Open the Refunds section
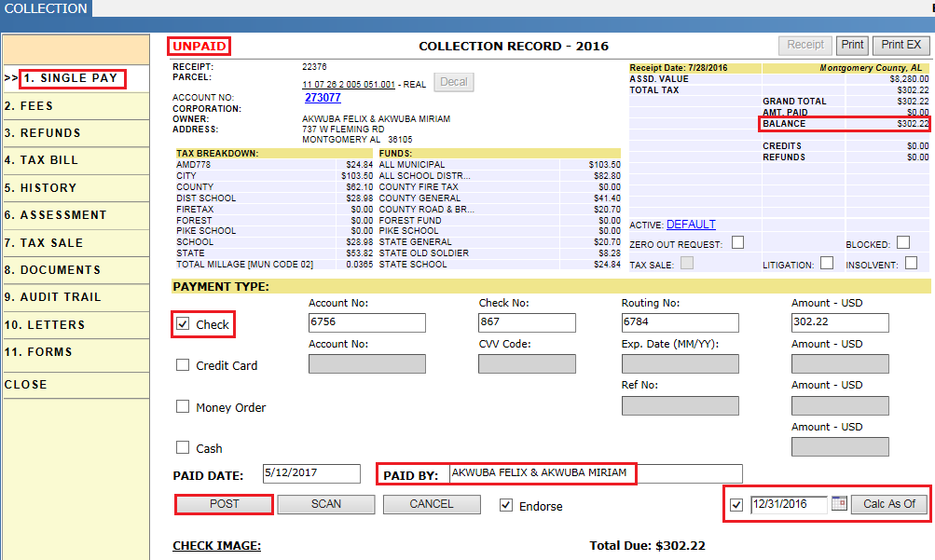The height and width of the screenshot is (560, 935). (76, 133)
